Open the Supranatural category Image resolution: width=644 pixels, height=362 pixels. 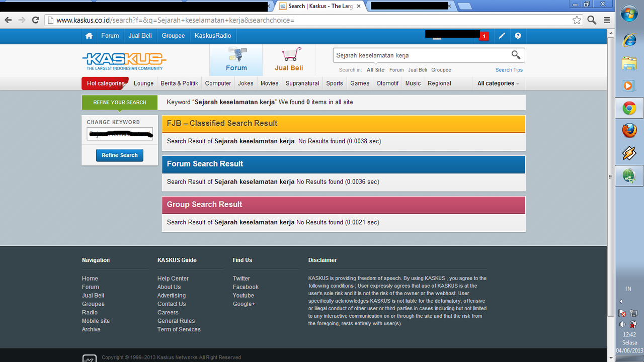(302, 83)
